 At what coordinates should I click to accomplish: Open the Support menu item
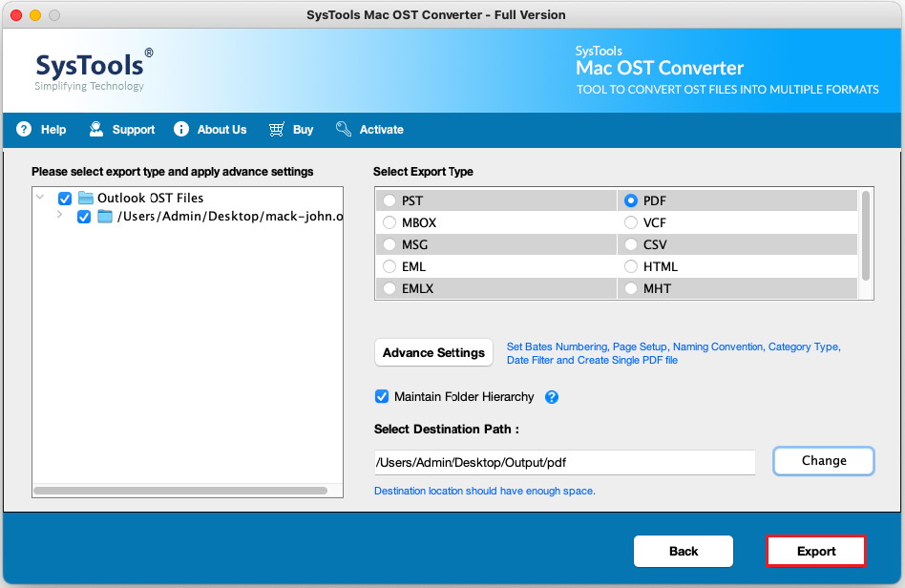[x=134, y=130]
